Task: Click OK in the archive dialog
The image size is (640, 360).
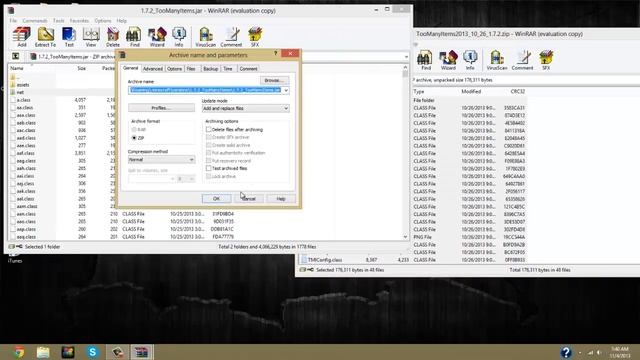Action: (216, 199)
